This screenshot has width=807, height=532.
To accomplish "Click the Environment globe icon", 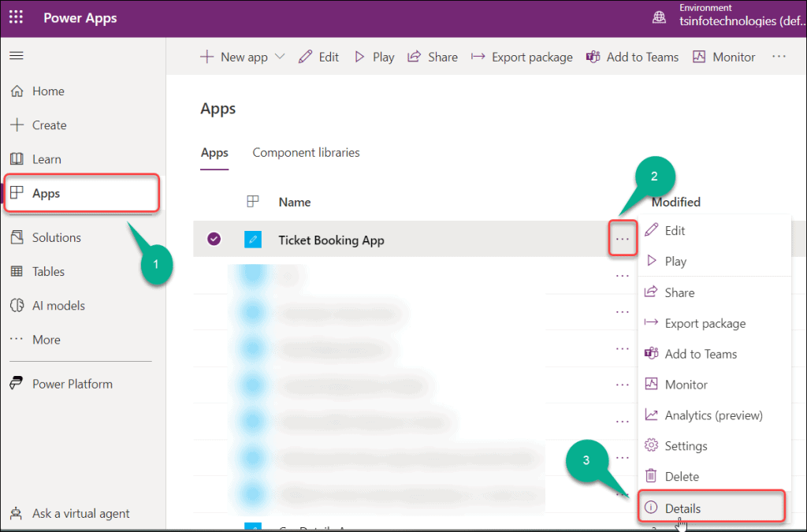I will tap(659, 17).
